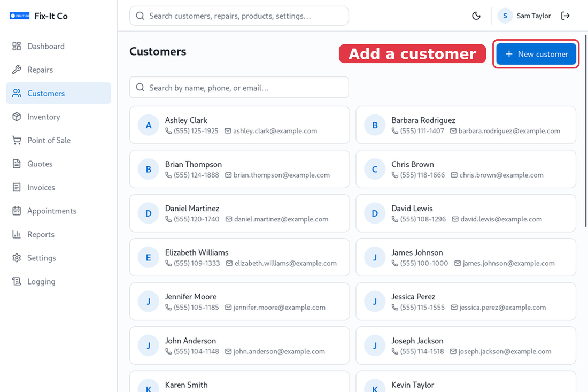The height and width of the screenshot is (392, 588).
Task: Click the New customer button
Action: 536,54
